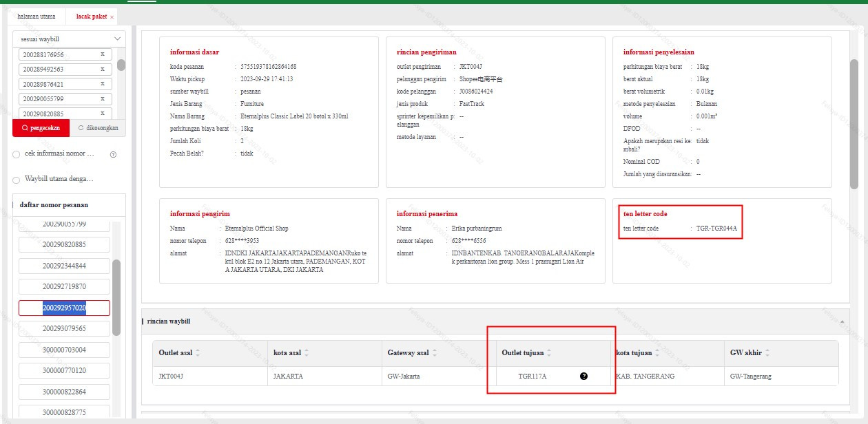868x424 pixels.
Task: Click the recipient name Erika purbaningrum
Action: click(477, 229)
